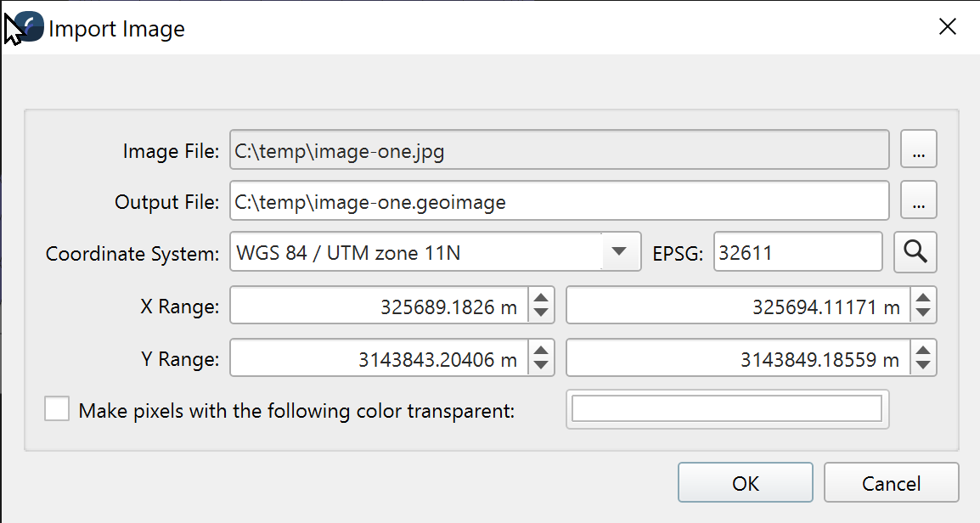Click the EPSG search magnifier icon
Viewport: 980px width, 523px height.
point(915,252)
